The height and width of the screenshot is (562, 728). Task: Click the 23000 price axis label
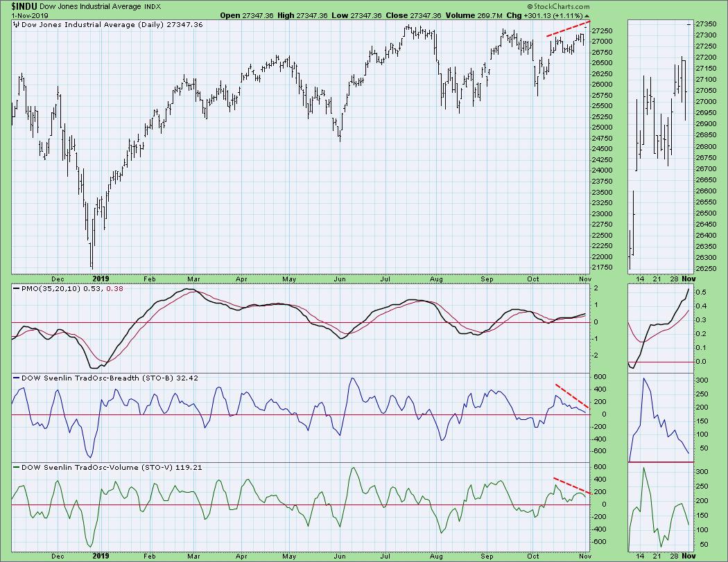(x=602, y=214)
